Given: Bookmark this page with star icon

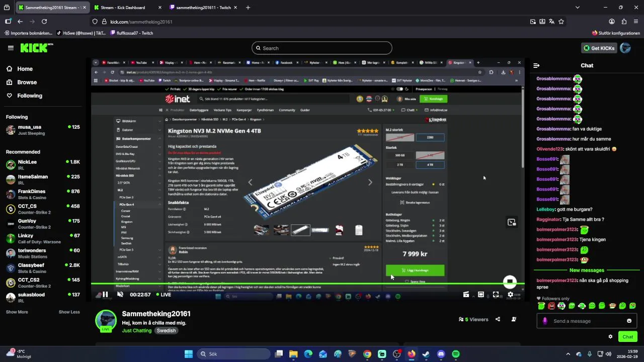Looking at the screenshot, I should click(x=561, y=22).
